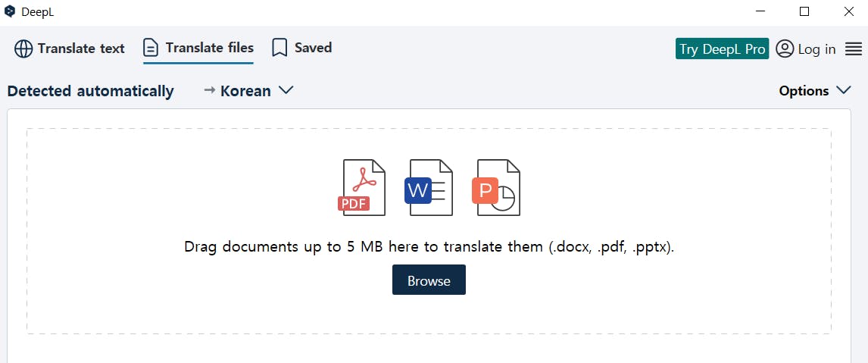Maximize the DeepL window
Image resolution: width=868 pixels, height=363 pixels.
(x=804, y=11)
